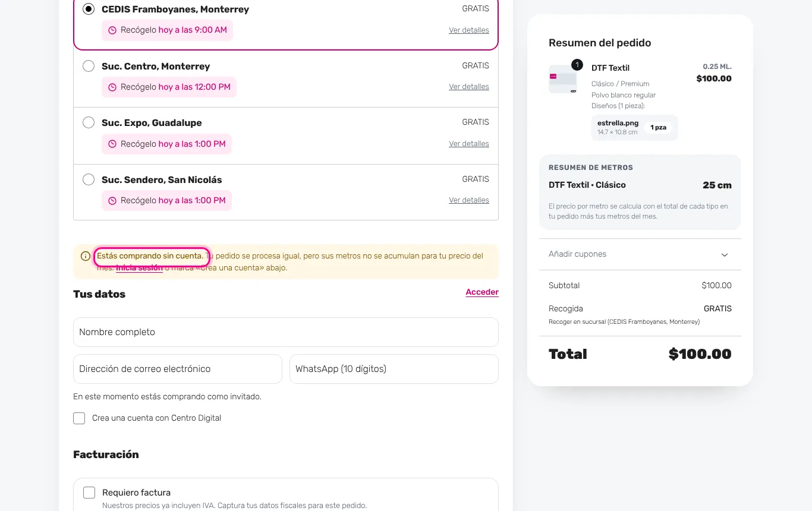Select Suc. Expo, Guadalupe radio button
The image size is (812, 511).
click(89, 122)
